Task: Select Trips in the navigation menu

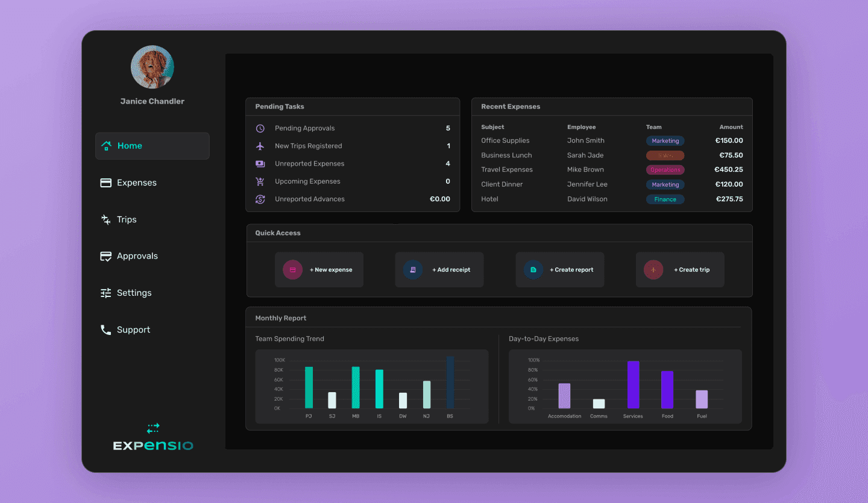Action: [x=126, y=219]
